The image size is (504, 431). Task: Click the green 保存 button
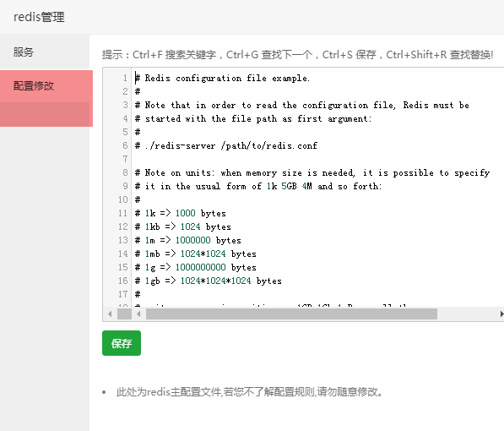122,343
